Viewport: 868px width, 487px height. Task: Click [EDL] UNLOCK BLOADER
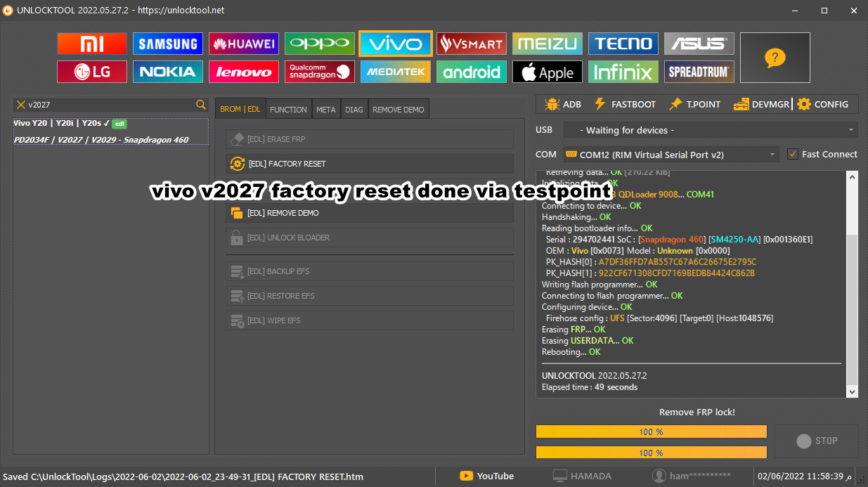point(370,238)
